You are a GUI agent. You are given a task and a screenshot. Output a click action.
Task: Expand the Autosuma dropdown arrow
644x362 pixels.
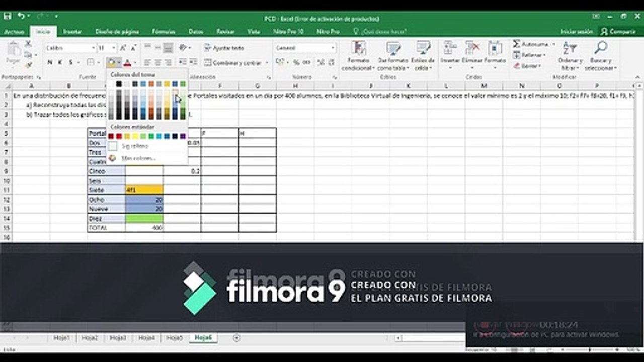click(553, 44)
